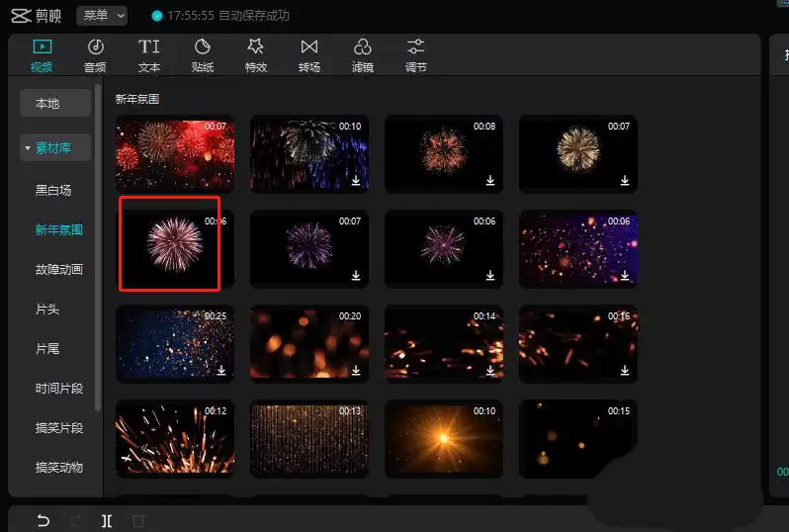This screenshot has height=532, width=789.
Task: Select the highlighted pink firework thumbnail
Action: pyautogui.click(x=169, y=243)
